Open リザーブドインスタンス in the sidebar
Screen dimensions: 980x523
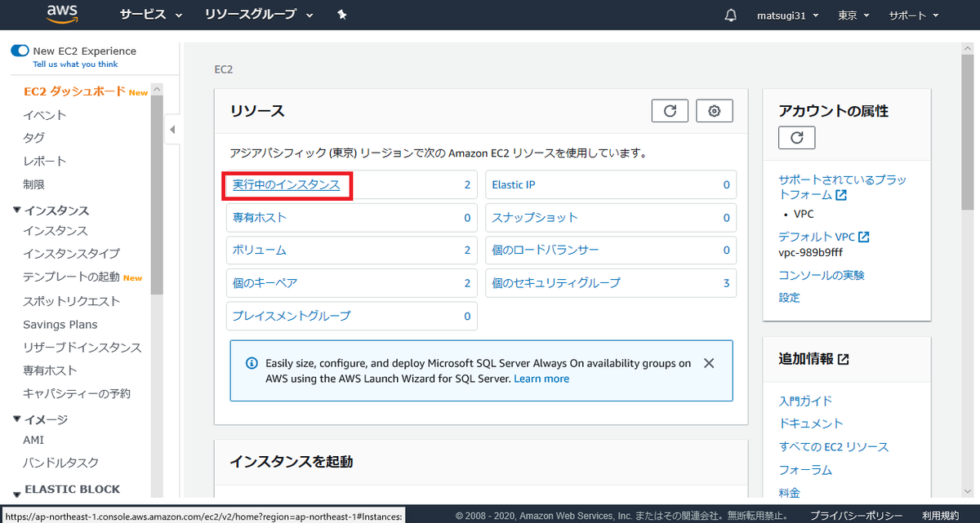[82, 348]
